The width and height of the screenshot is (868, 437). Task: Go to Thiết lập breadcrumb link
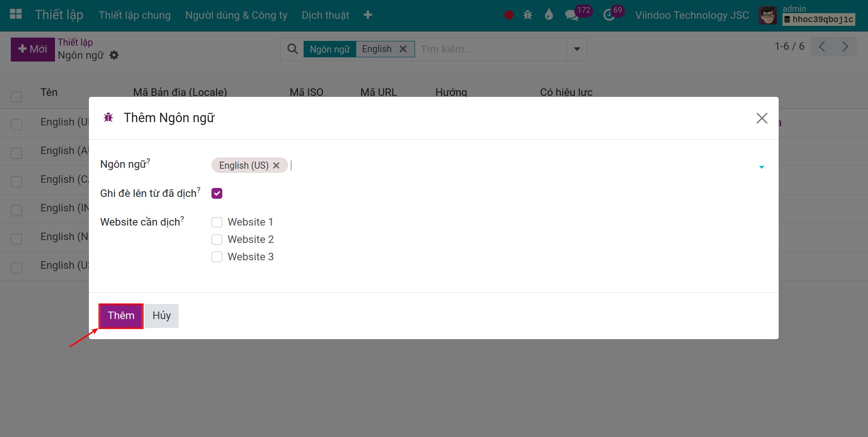75,42
